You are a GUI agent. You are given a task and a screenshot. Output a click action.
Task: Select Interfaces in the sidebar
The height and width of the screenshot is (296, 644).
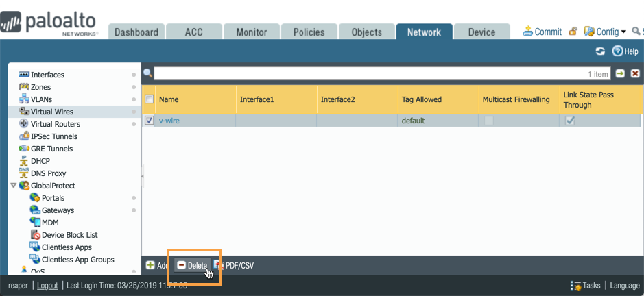(x=47, y=75)
